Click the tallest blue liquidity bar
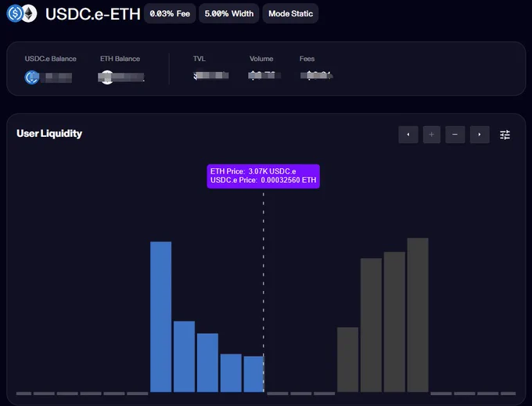 tap(161, 317)
